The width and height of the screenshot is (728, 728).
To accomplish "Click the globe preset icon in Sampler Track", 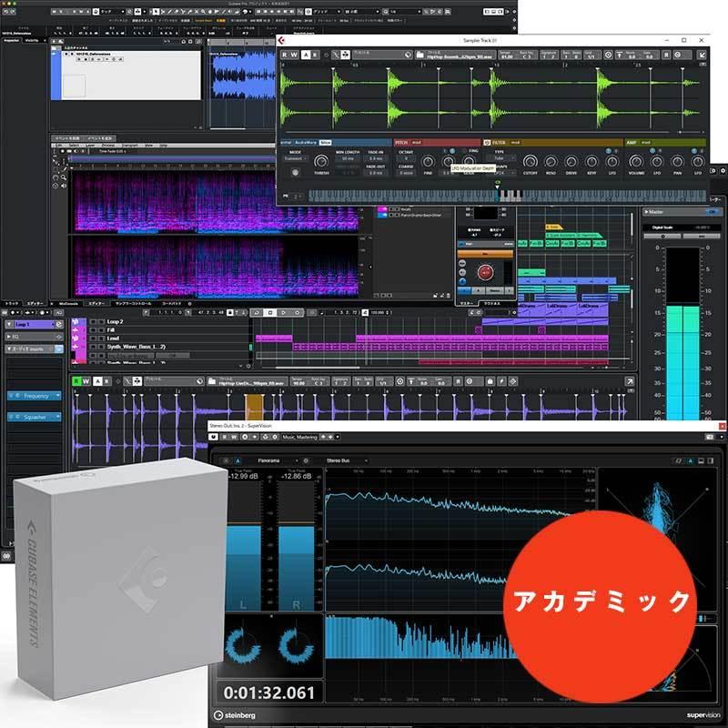I will [x=408, y=55].
